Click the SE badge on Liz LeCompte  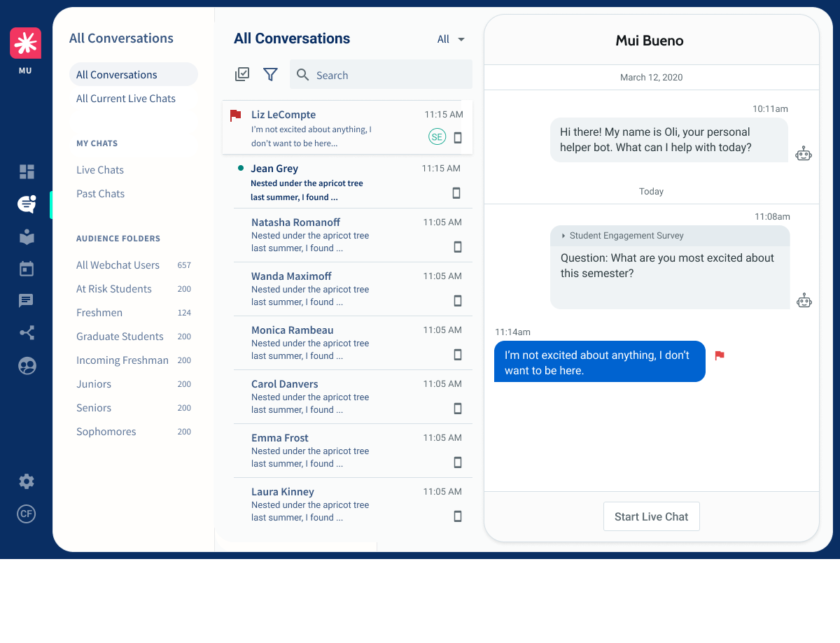tap(437, 137)
